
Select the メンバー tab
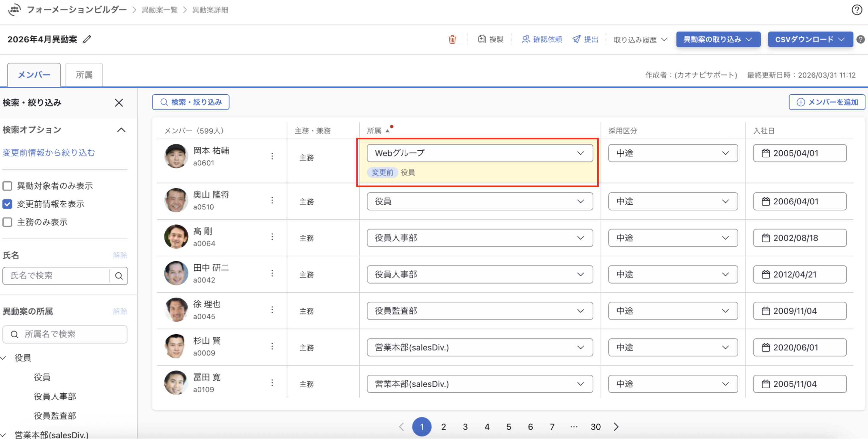pyautogui.click(x=34, y=75)
